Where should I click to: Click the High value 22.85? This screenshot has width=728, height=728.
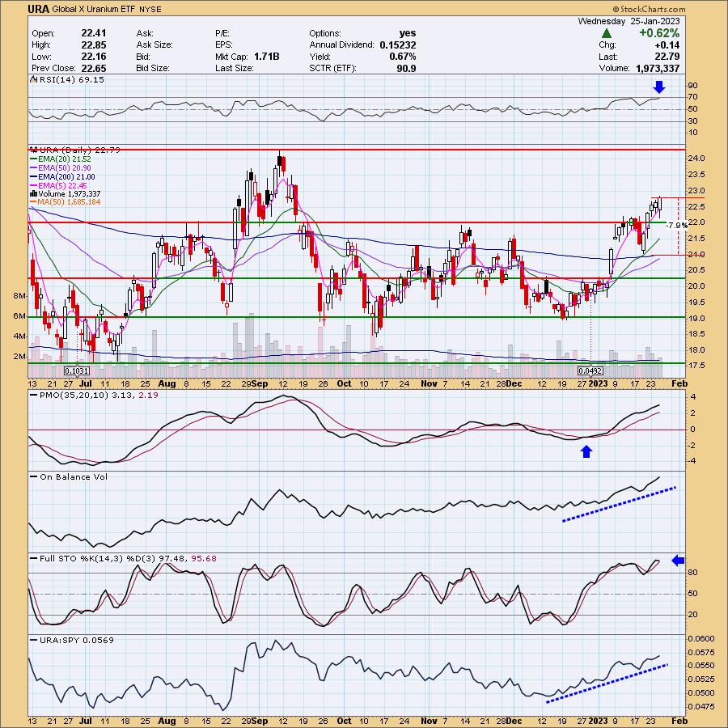tap(94, 44)
